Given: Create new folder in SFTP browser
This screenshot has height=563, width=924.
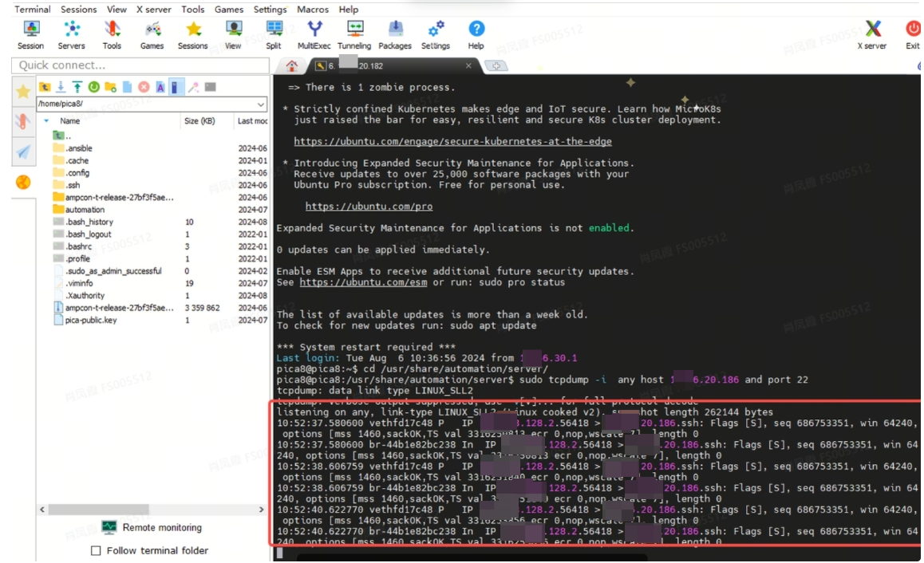Looking at the screenshot, I should click(110, 87).
